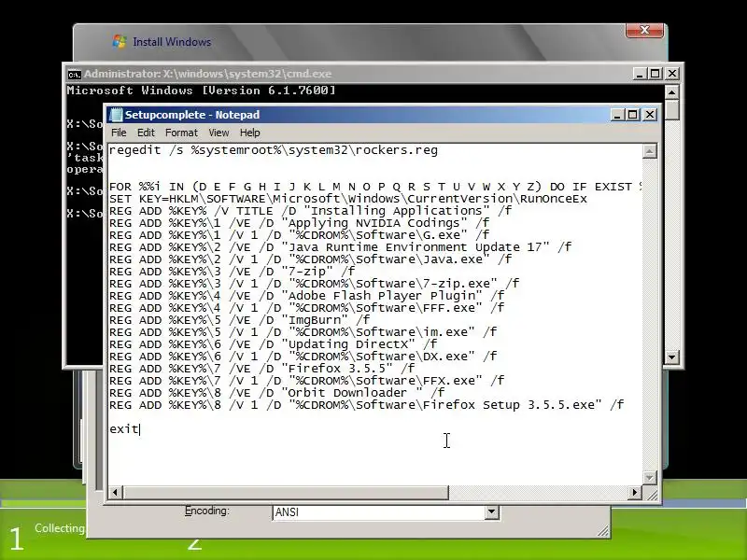Close the Install Windows dialog

click(644, 31)
